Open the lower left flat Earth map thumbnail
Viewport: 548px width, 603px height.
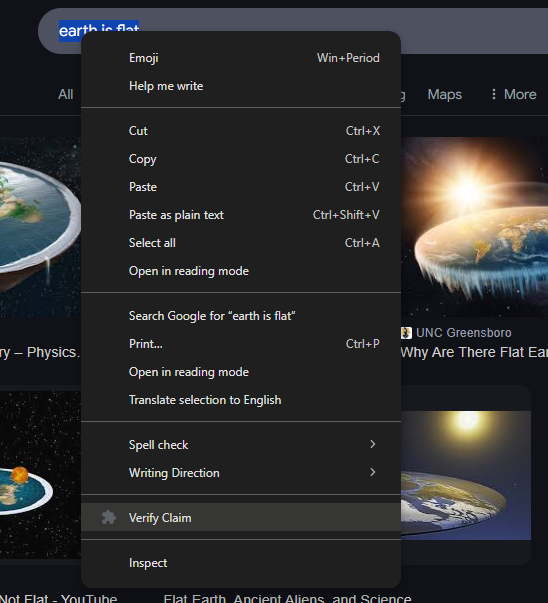[x=40, y=475]
